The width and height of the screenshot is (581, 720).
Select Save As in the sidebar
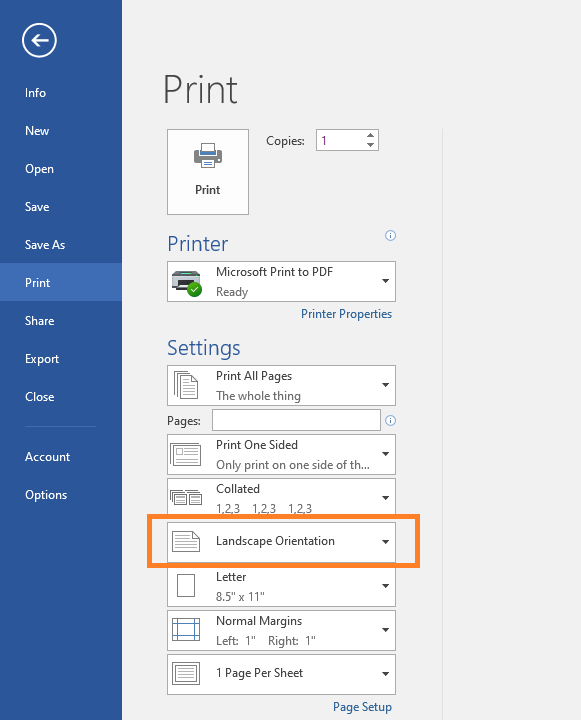pos(45,245)
